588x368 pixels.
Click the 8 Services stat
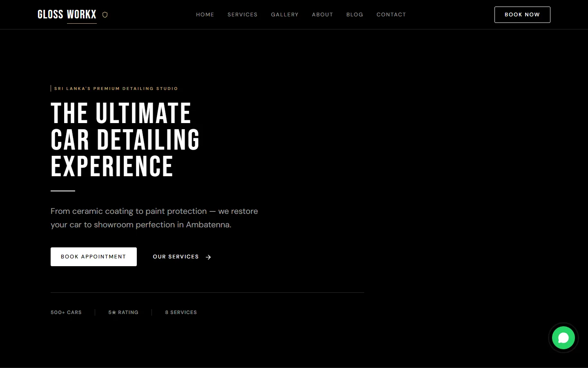[x=181, y=312]
